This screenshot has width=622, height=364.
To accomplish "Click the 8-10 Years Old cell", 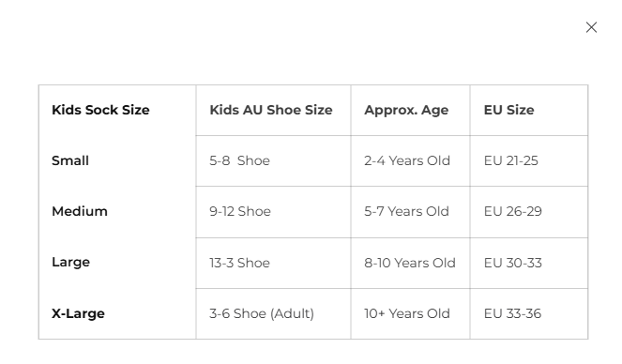I will tap(410, 263).
